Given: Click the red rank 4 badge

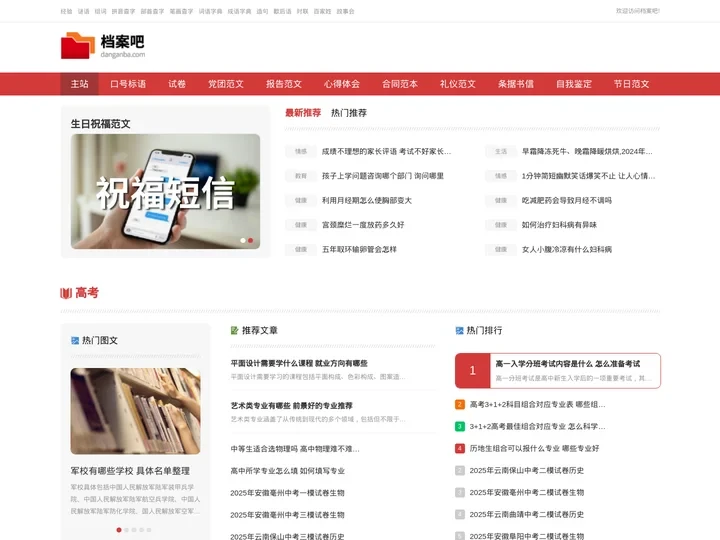Looking at the screenshot, I should pos(460,449).
